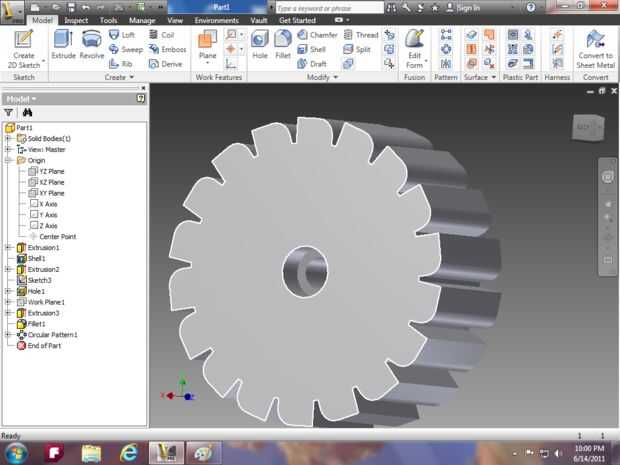Open Internet Explorer from taskbar
620x465 pixels.
point(129,453)
